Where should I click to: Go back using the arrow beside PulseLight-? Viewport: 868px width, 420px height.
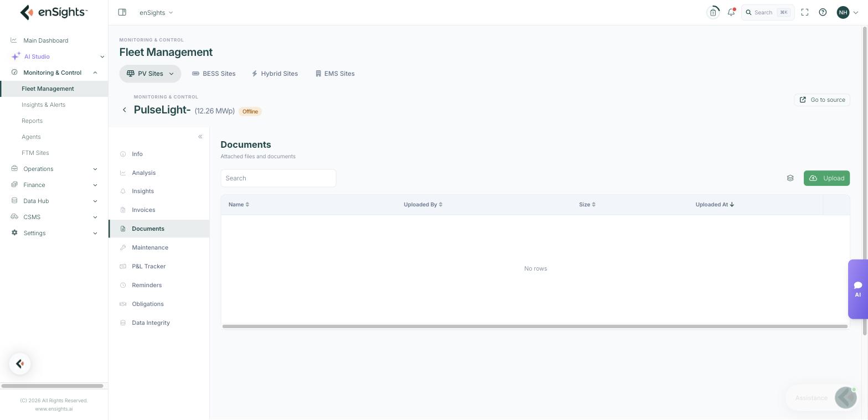click(x=125, y=110)
